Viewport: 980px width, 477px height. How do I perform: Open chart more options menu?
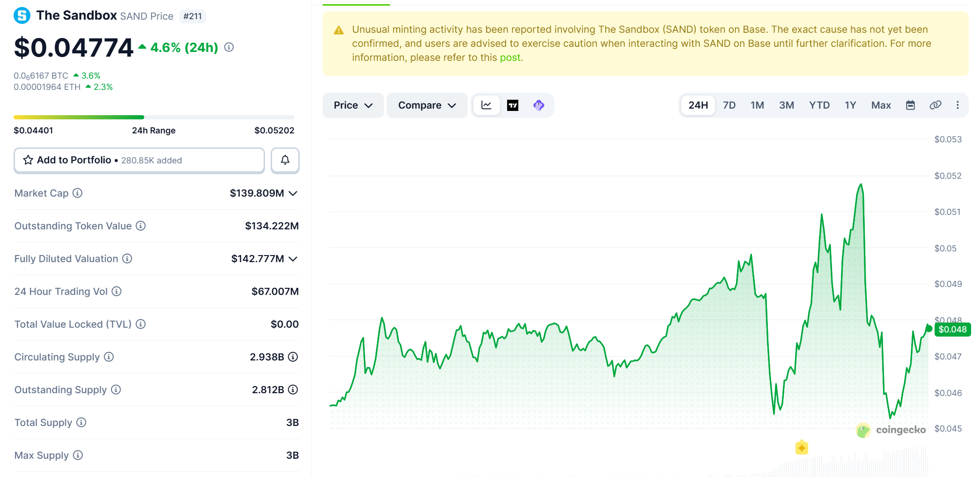958,105
